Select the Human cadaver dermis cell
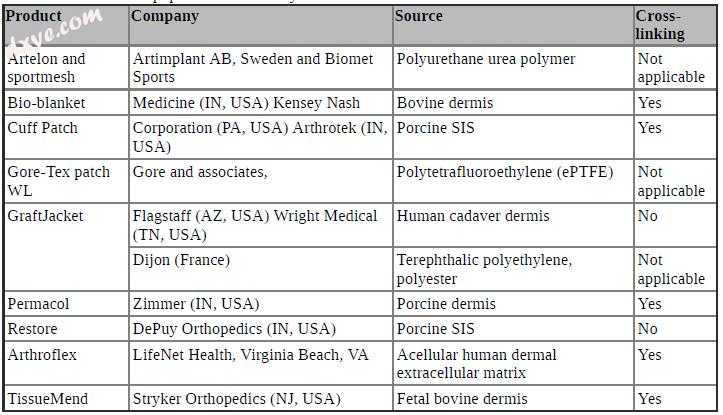Image resolution: width=723 pixels, height=415 pixels. (x=513, y=225)
